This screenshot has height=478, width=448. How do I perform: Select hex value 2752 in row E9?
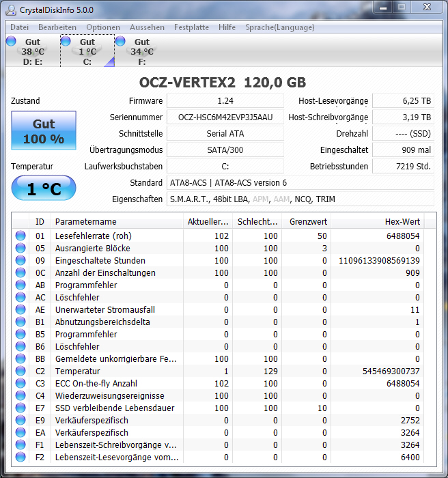coord(410,421)
